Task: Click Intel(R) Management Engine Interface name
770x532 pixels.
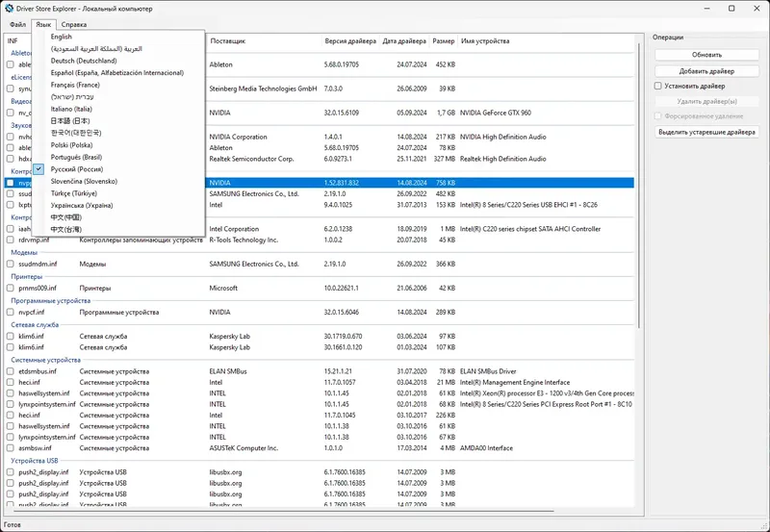Action: click(x=515, y=382)
